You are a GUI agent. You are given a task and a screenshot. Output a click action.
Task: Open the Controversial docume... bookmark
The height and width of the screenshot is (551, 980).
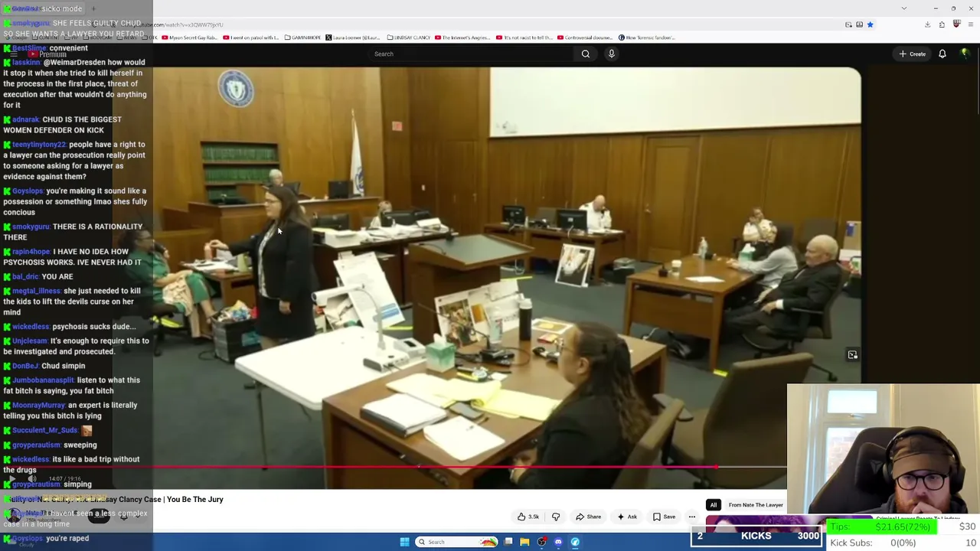[585, 37]
